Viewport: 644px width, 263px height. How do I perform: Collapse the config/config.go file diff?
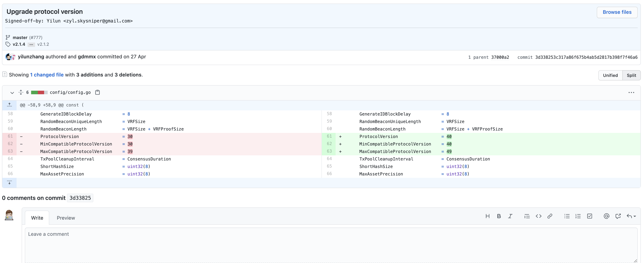tap(12, 93)
